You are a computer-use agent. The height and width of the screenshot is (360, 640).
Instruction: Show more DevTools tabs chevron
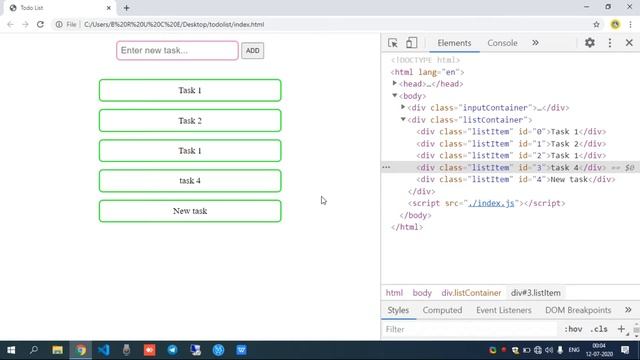coord(535,43)
